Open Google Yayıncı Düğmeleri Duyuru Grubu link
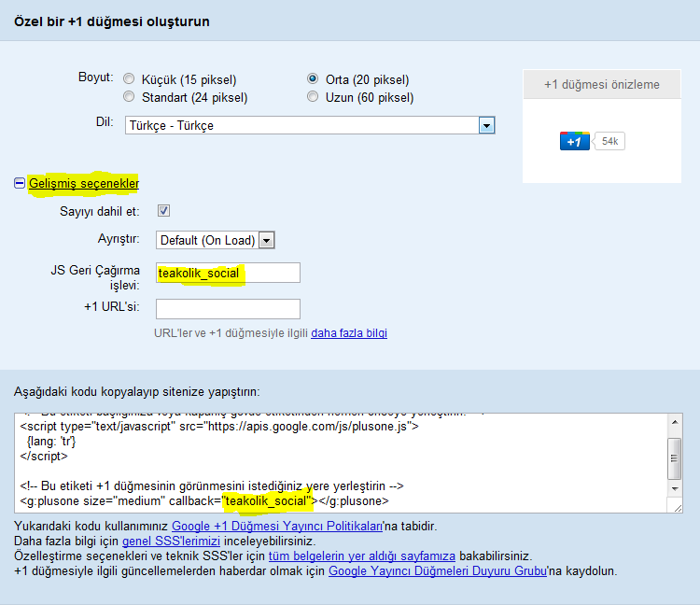Screen dimensions: 700x605 click(x=438, y=571)
